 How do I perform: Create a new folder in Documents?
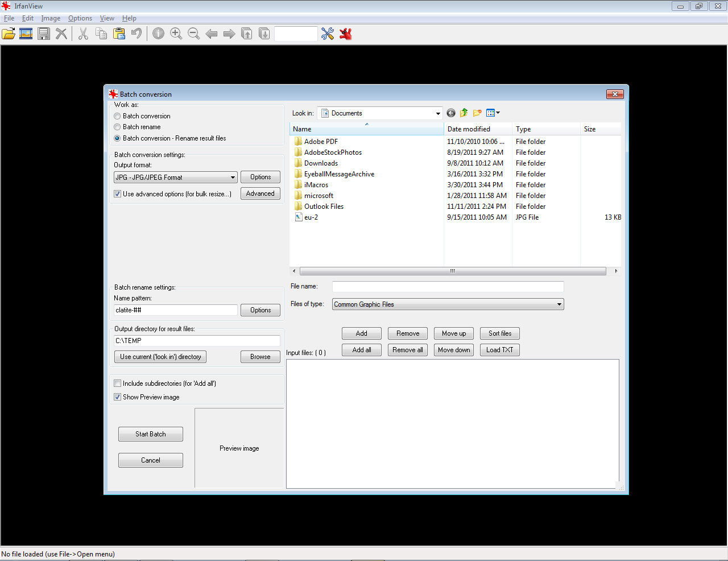point(477,113)
